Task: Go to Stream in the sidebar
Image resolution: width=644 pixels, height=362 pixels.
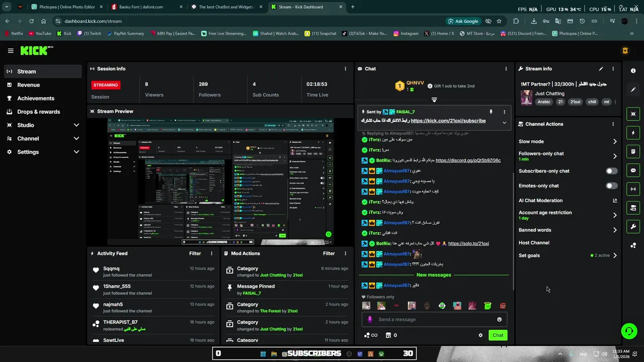Action: pos(43,71)
